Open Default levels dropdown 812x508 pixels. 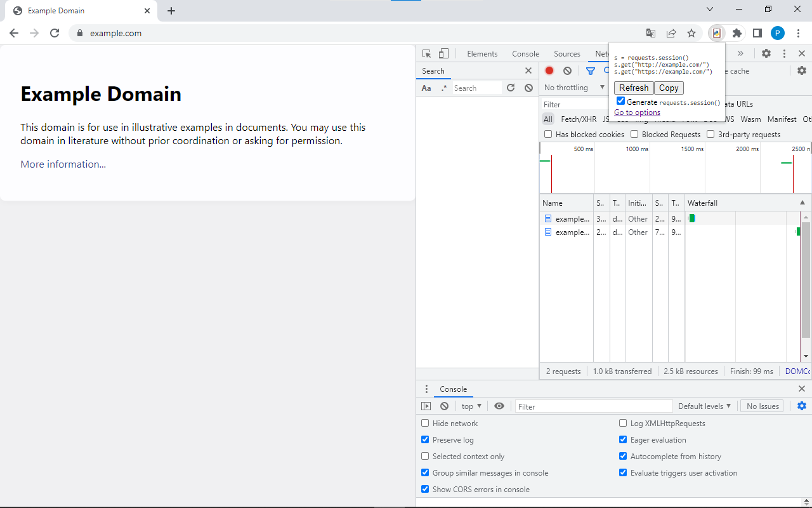[704, 406]
